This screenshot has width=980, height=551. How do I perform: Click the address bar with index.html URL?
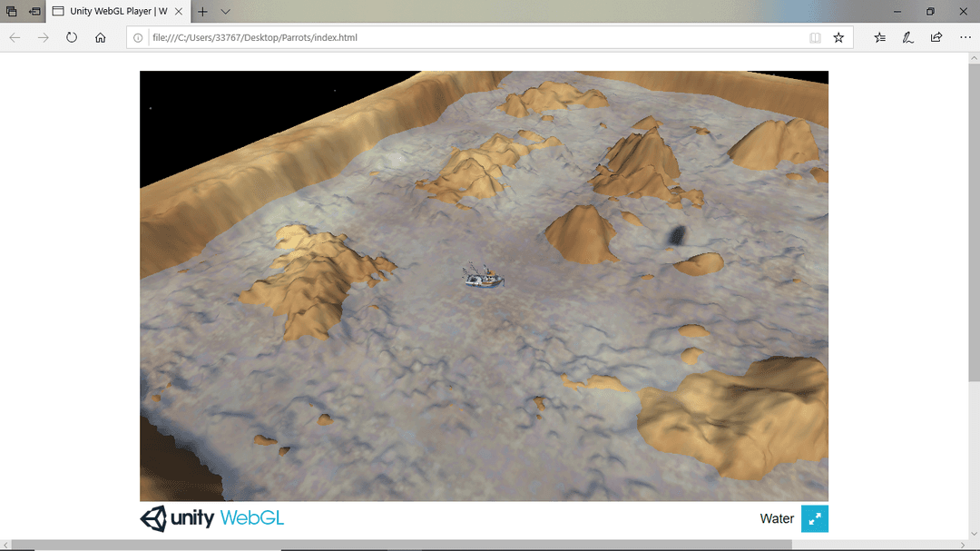(x=454, y=38)
